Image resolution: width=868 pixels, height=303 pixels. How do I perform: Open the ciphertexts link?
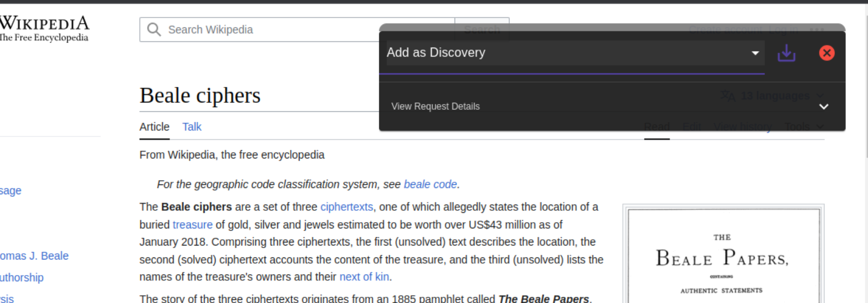[347, 207]
